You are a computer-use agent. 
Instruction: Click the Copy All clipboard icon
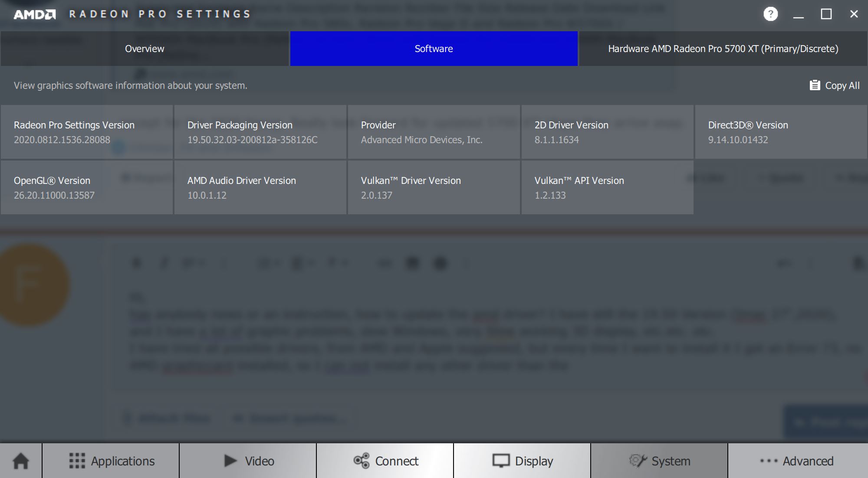pos(815,85)
